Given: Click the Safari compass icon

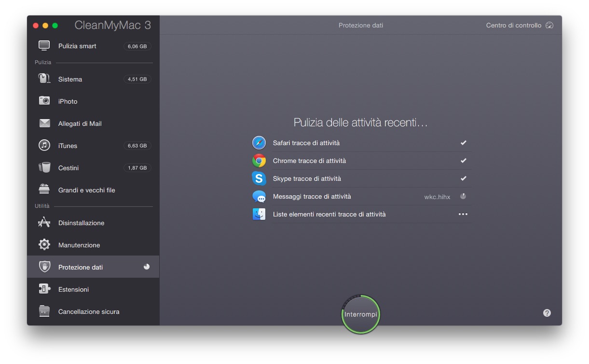Looking at the screenshot, I should click(259, 143).
